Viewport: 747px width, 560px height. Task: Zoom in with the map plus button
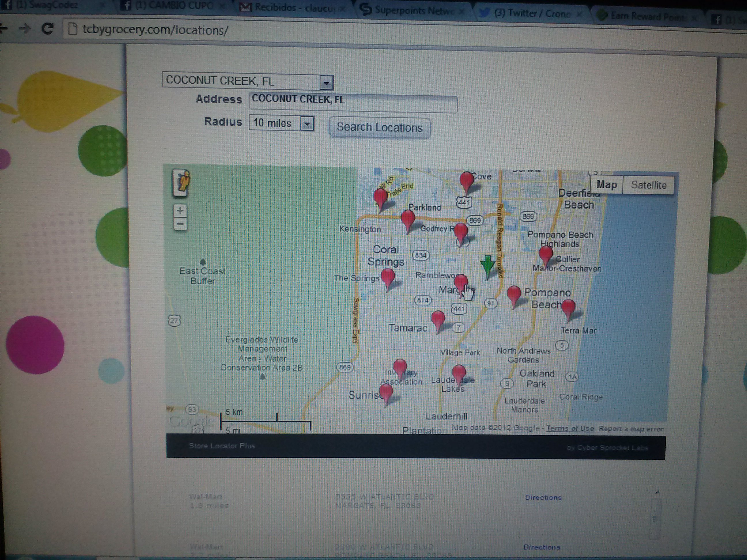pos(180,211)
